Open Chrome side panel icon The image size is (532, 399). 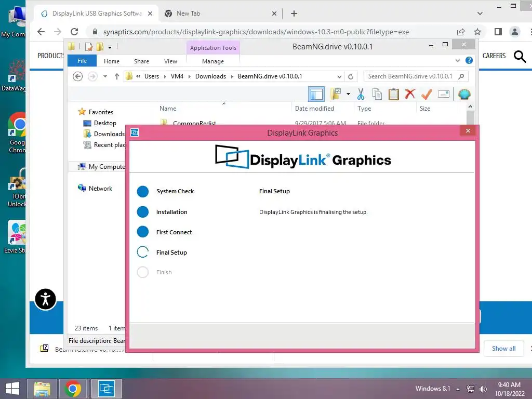click(498, 32)
